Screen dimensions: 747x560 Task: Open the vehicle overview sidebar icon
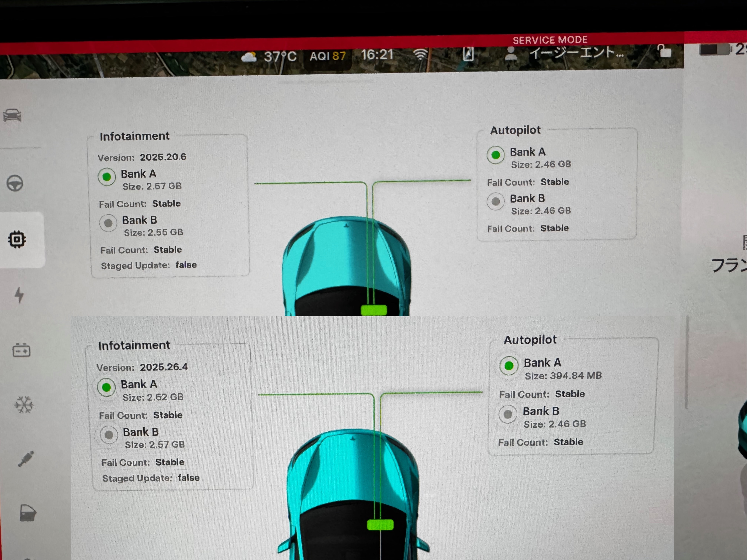pos(12,115)
